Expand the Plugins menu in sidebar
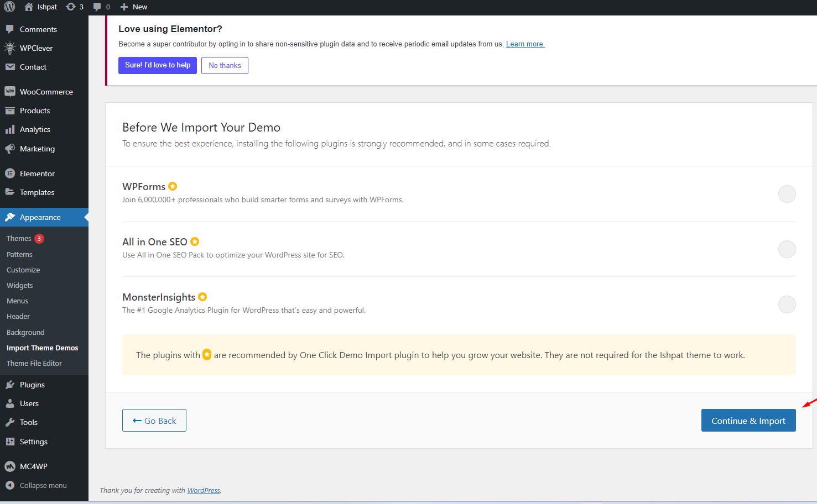This screenshot has height=504, width=817. point(32,385)
